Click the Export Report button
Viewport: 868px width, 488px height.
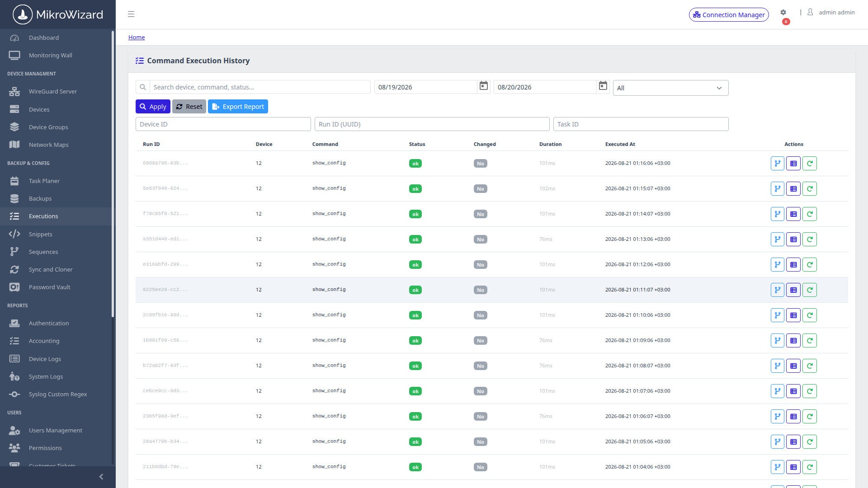point(238,107)
